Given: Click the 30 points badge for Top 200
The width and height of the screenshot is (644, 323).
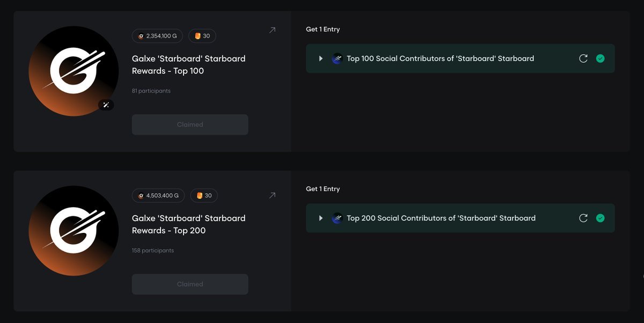Looking at the screenshot, I should pos(204,195).
